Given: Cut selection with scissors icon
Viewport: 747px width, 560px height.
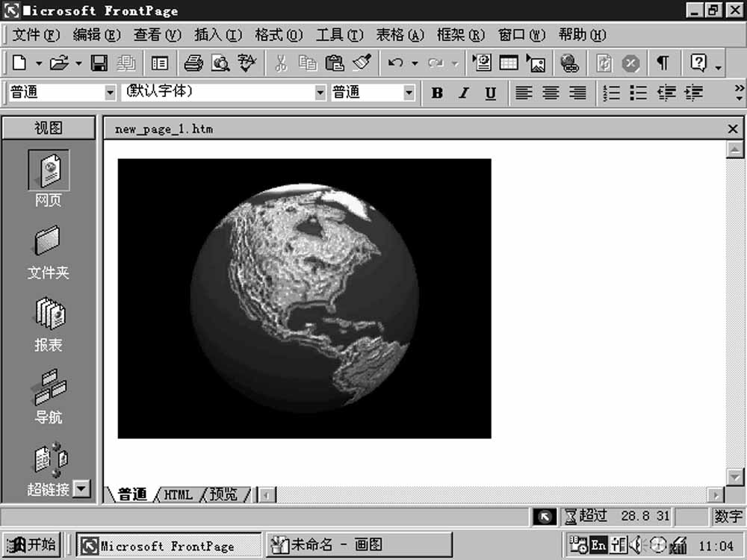Looking at the screenshot, I should click(281, 63).
